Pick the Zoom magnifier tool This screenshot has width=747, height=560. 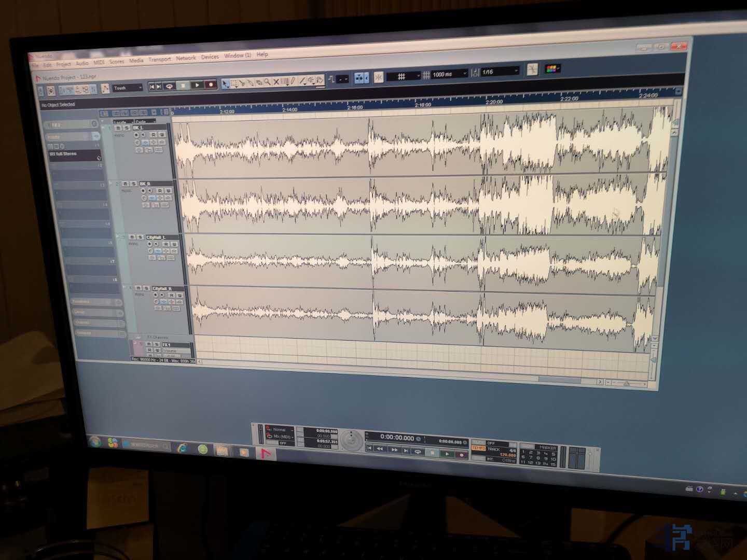[x=267, y=82]
